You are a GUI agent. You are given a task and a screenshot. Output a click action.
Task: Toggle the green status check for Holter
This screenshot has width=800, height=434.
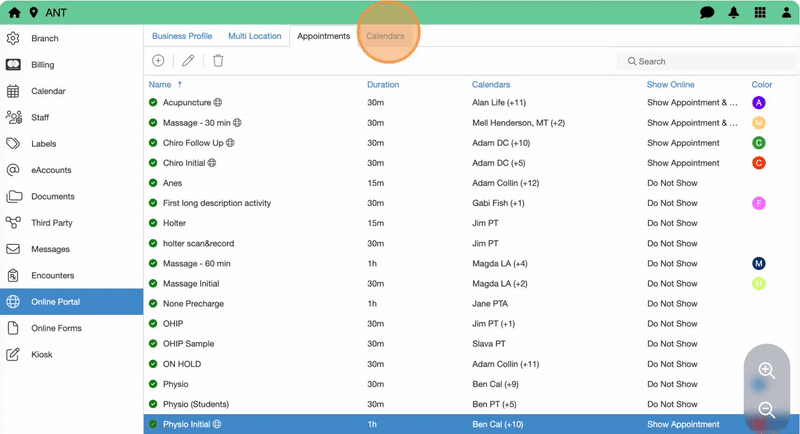[153, 223]
